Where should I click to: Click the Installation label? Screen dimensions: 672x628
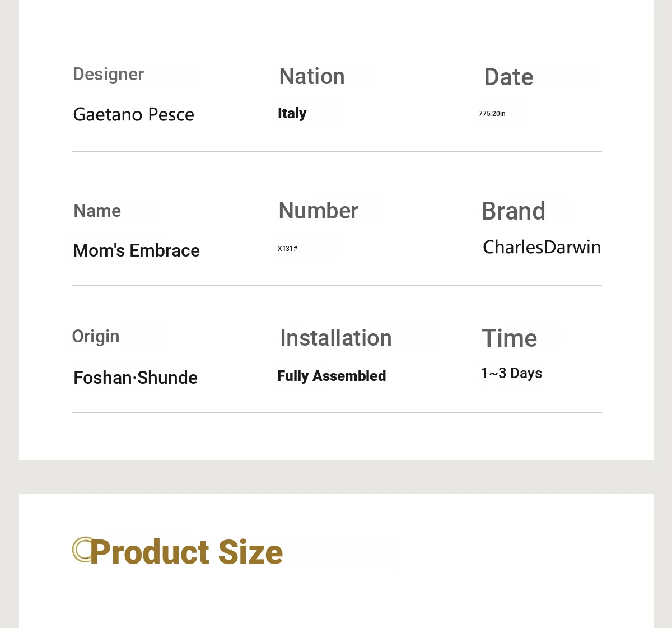336,338
